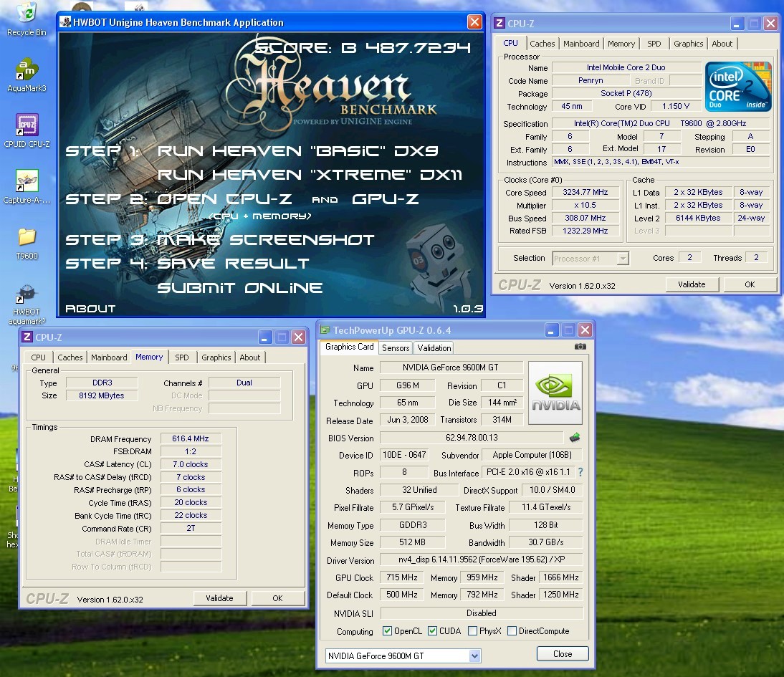The width and height of the screenshot is (784, 677).
Task: Open the Recycle Bin desktop icon
Action: pos(27,19)
